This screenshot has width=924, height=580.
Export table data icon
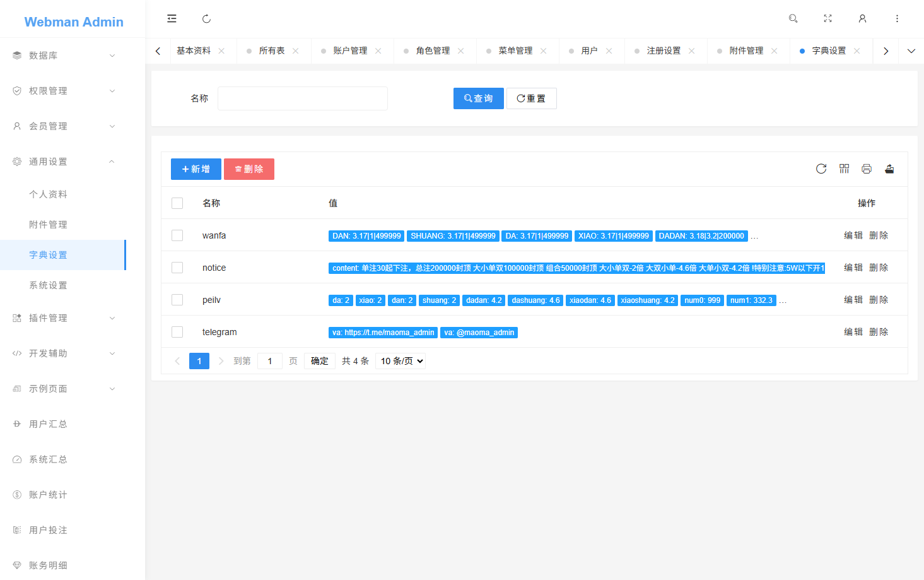(x=889, y=169)
